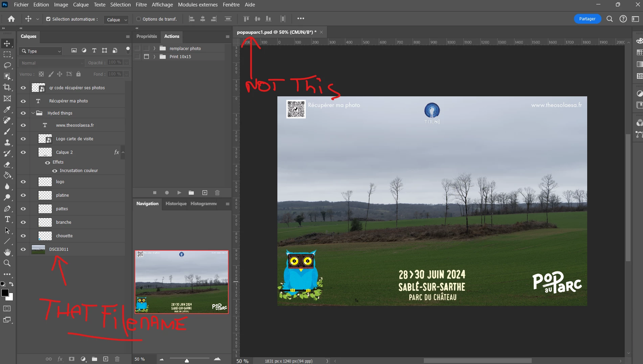
Task: Create new group in Layers panel
Action: coord(94,359)
